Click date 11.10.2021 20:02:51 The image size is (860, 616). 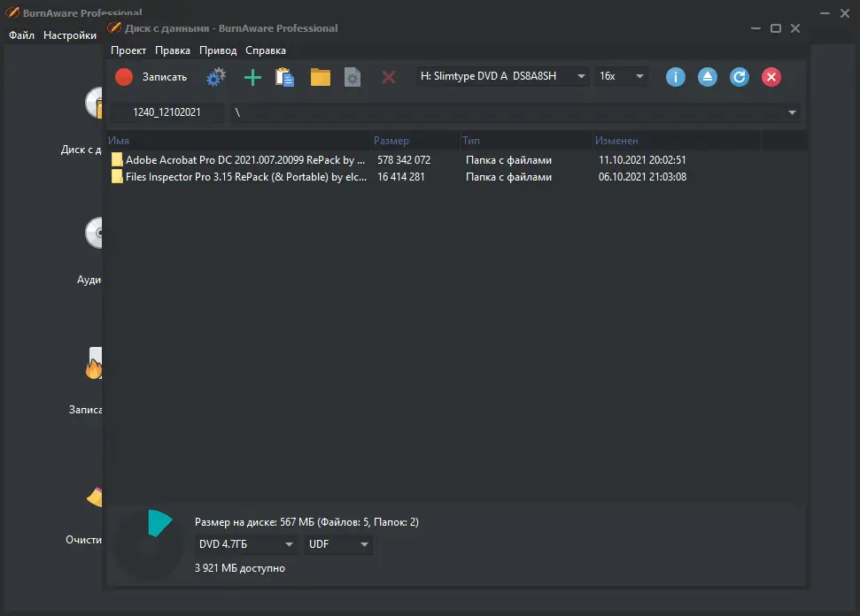642,160
